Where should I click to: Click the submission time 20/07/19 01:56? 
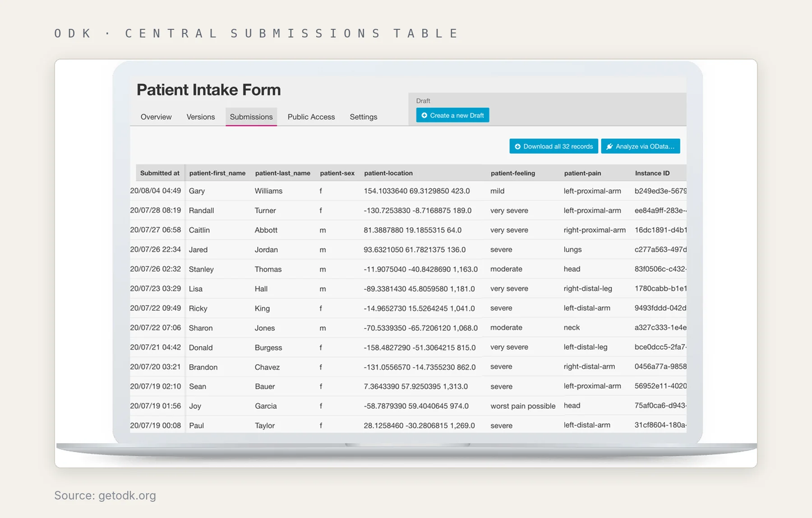pos(156,406)
